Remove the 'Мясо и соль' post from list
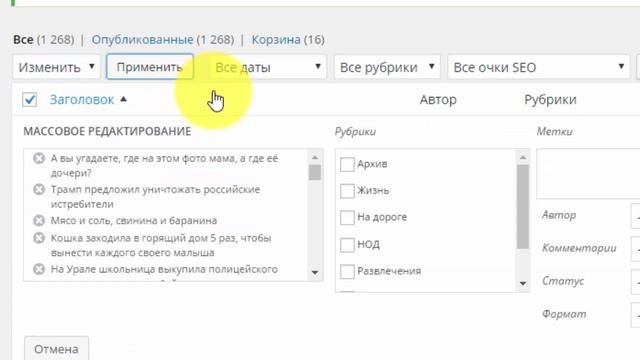Screen dimensions: 640x360 click(39, 220)
